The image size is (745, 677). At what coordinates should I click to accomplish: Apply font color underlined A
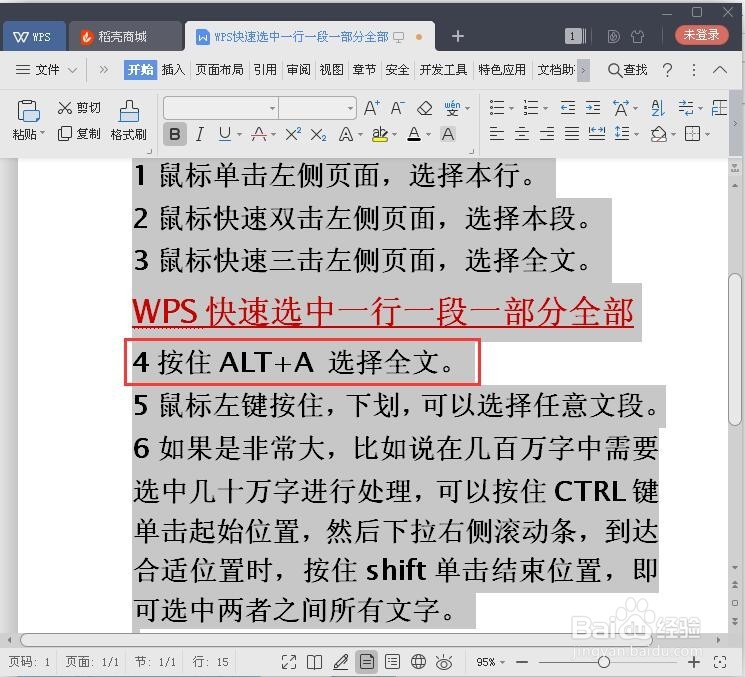[414, 134]
